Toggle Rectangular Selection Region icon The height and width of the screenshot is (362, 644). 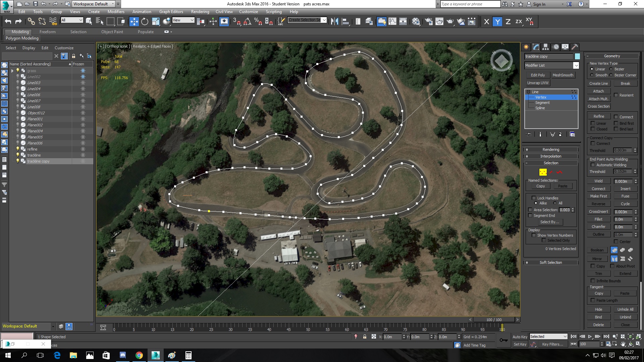110,21
